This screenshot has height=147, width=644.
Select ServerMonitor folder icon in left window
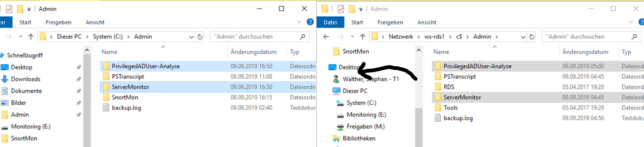(x=106, y=87)
